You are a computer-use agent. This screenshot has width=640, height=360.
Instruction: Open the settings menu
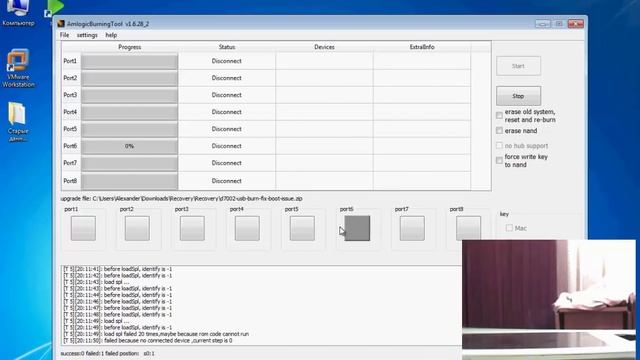click(87, 35)
